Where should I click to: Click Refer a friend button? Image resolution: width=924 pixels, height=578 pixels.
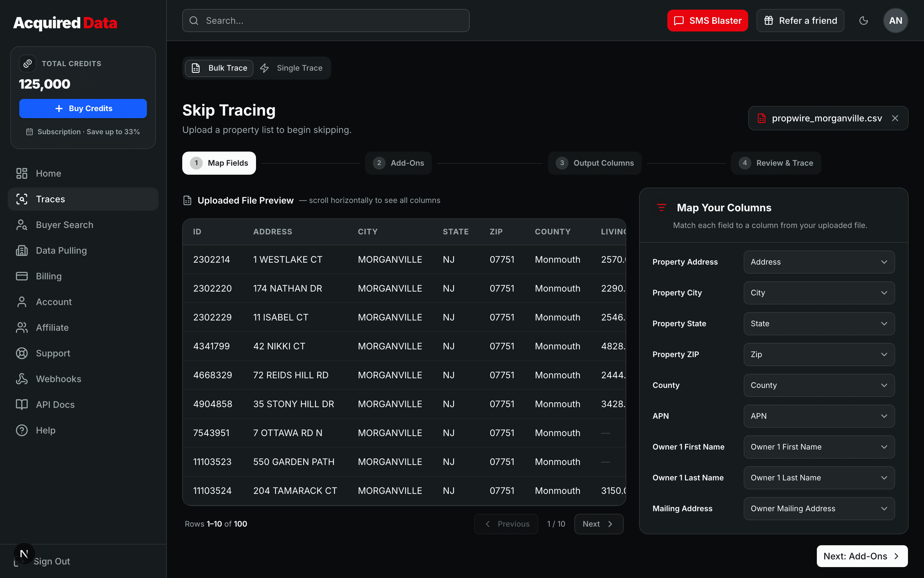click(800, 21)
